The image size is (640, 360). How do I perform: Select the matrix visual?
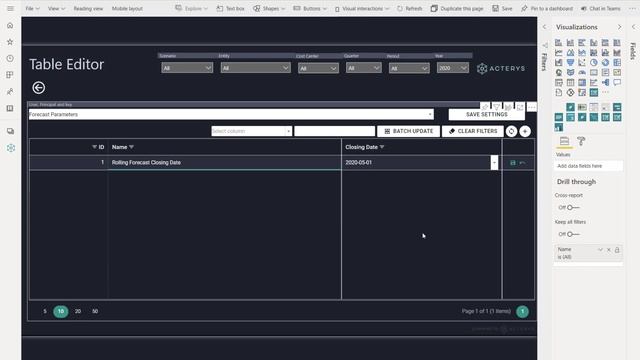click(x=582, y=82)
